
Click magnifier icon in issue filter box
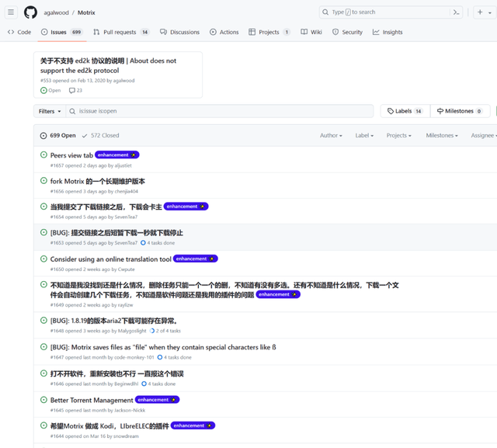tap(72, 111)
